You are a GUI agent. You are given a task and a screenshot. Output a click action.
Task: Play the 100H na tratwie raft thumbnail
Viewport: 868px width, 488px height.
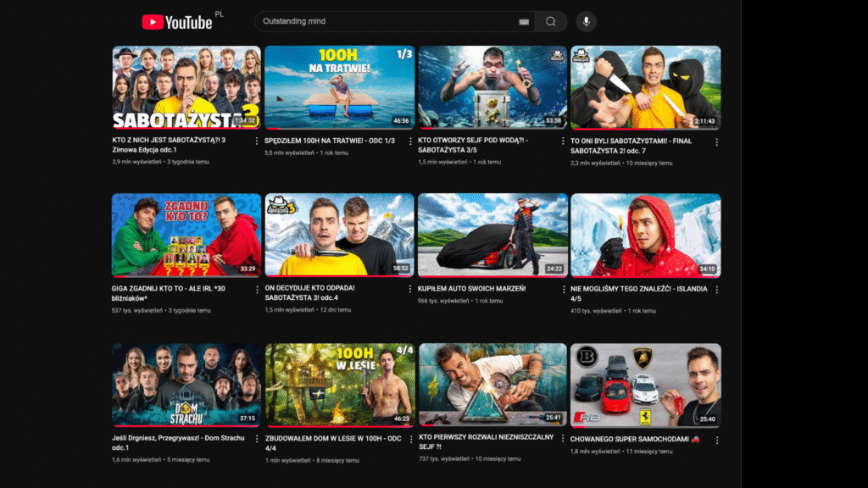click(x=339, y=87)
